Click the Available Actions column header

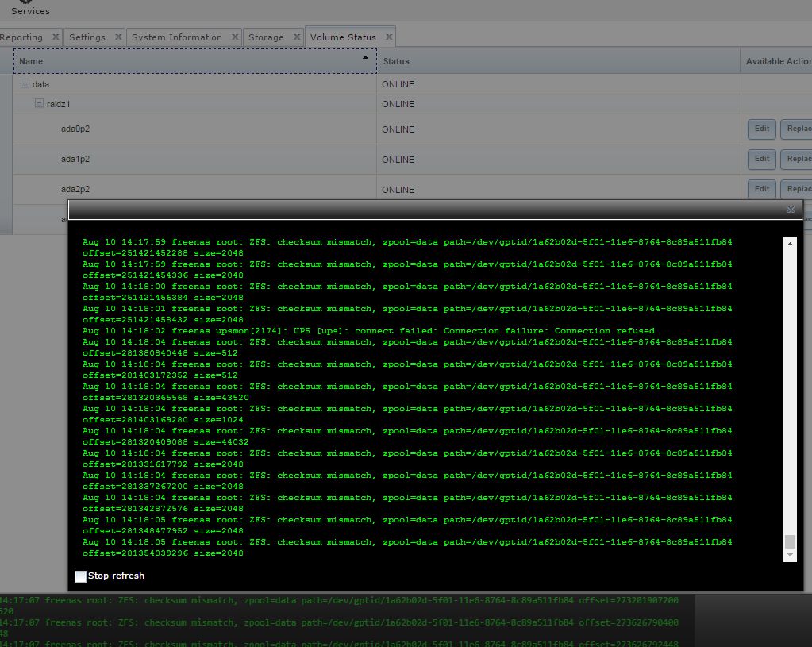coord(776,61)
